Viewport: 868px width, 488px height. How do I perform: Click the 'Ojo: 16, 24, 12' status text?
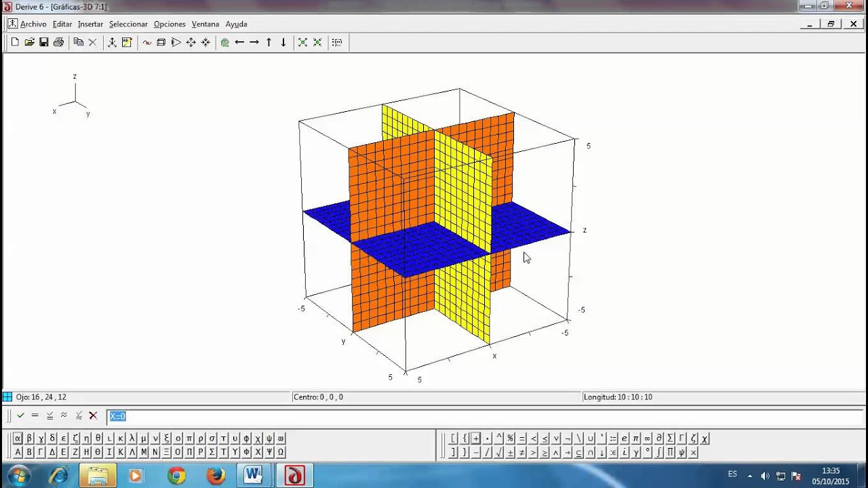click(x=41, y=397)
